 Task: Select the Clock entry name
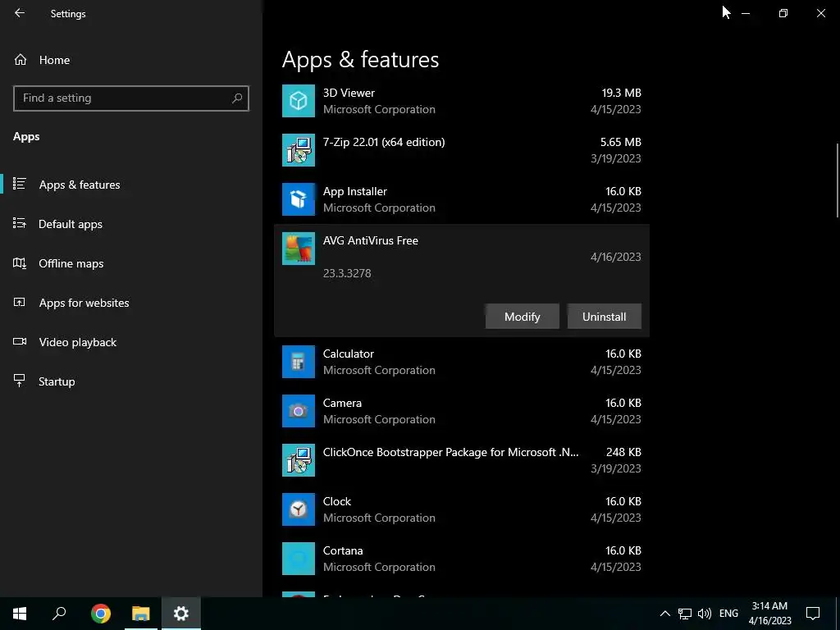(337, 501)
